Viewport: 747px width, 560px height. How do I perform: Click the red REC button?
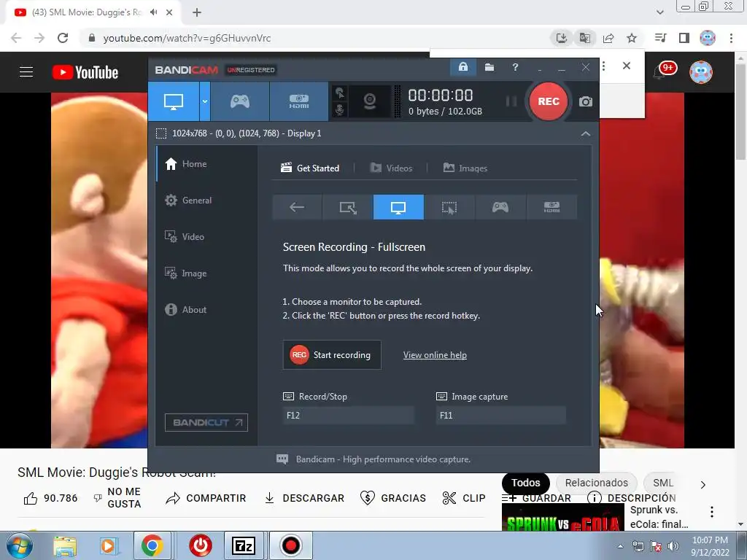pos(549,101)
